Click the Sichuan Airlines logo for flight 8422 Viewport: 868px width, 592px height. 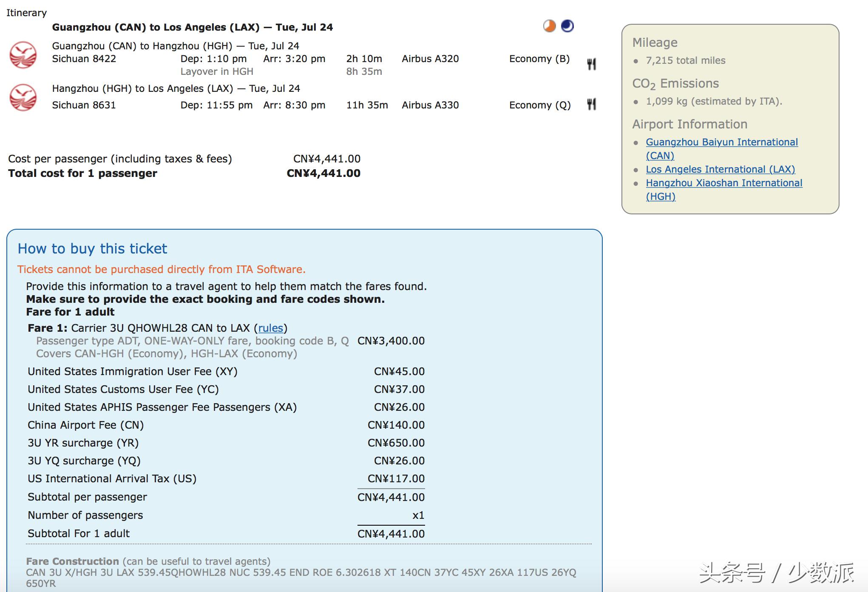point(23,55)
